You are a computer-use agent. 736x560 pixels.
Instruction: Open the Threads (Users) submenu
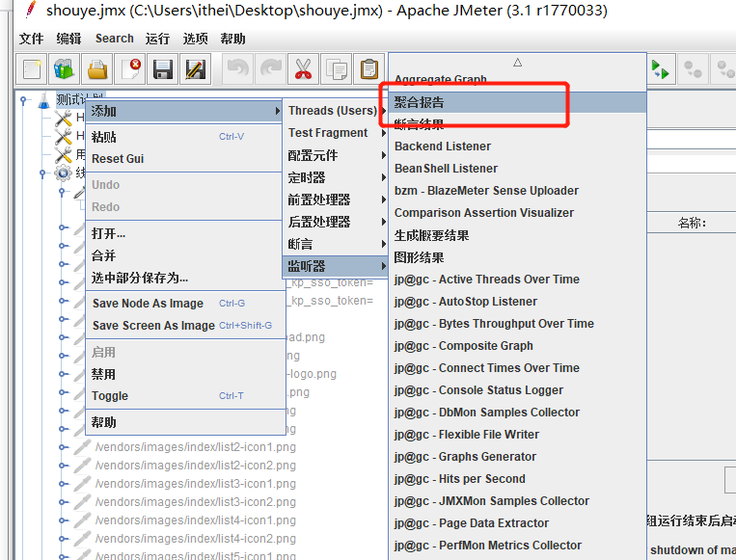click(335, 111)
